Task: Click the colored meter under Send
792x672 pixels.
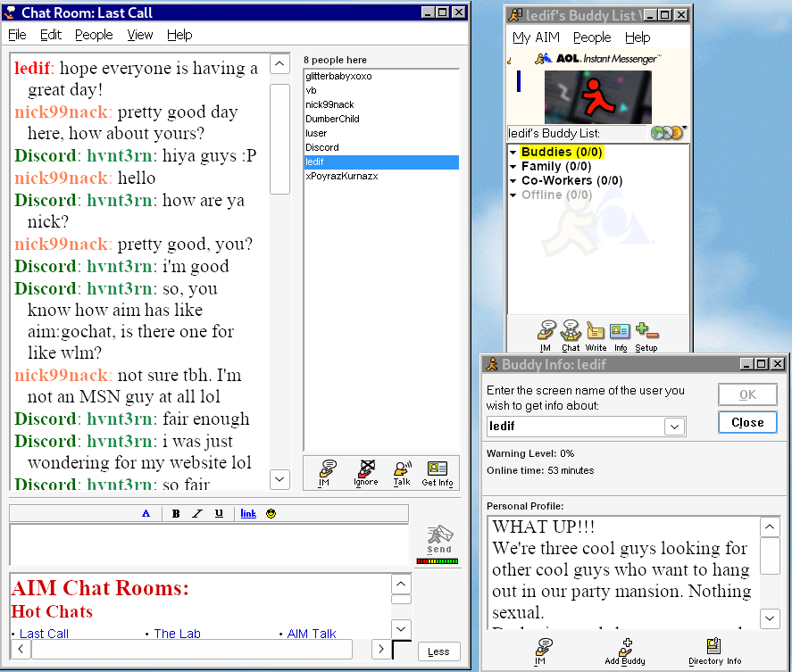Action: pos(438,561)
